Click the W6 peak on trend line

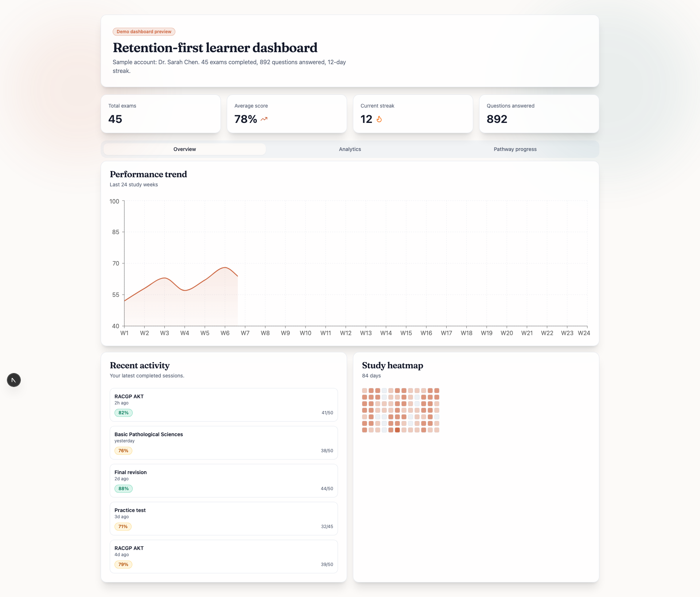(225, 268)
